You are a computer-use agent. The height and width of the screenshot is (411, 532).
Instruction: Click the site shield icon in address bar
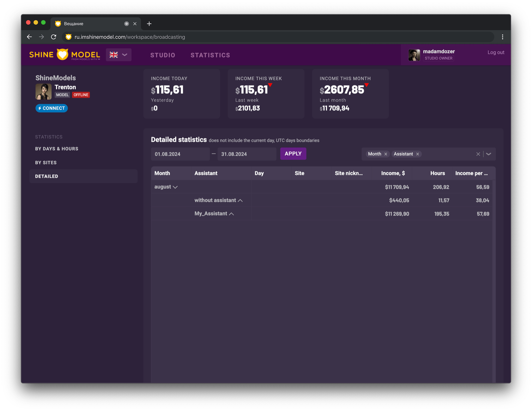tap(68, 37)
